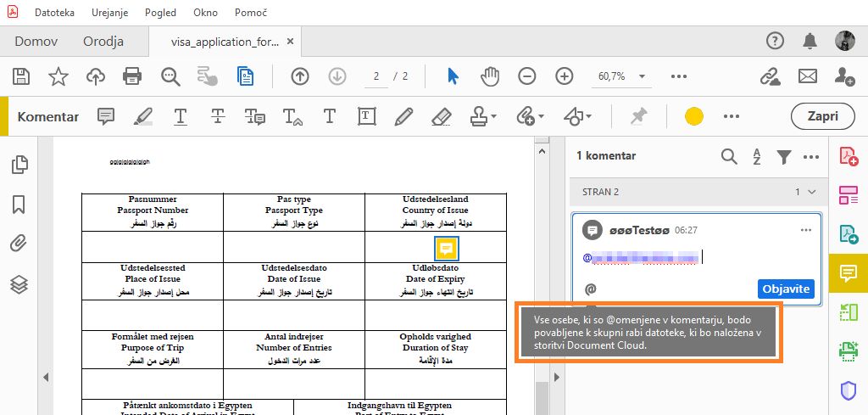Select the underline text tool
This screenshot has width=868, height=415.
(180, 116)
